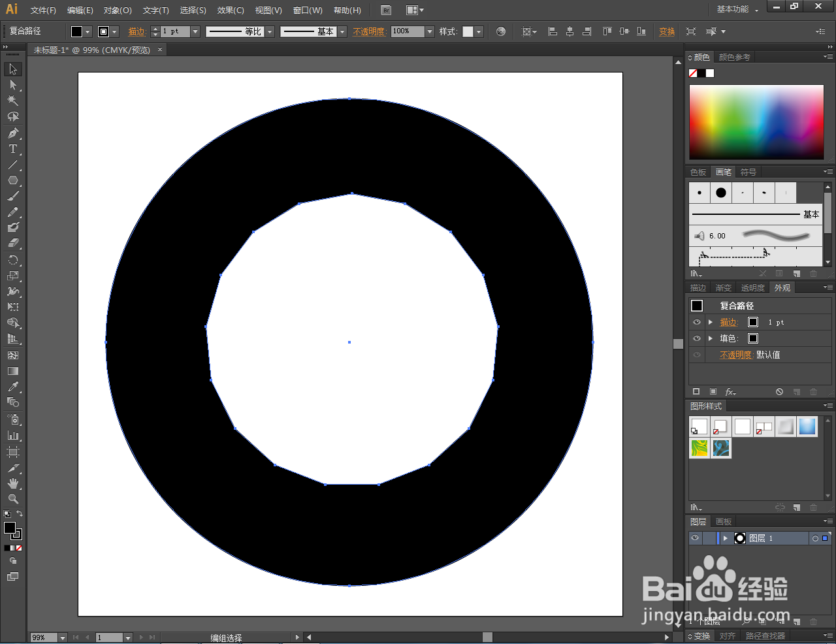This screenshot has width=836, height=644.
Task: Pick a color from the spectrum bar
Action: tap(756, 122)
